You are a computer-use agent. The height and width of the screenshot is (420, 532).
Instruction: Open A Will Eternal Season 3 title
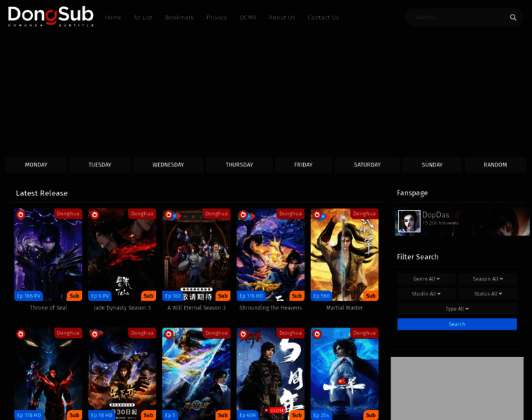click(x=197, y=308)
